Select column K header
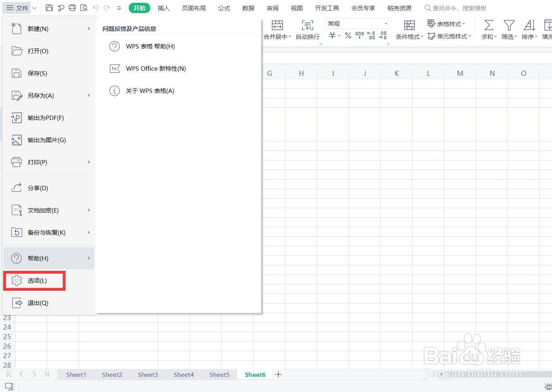The image size is (552, 392). 397,73
